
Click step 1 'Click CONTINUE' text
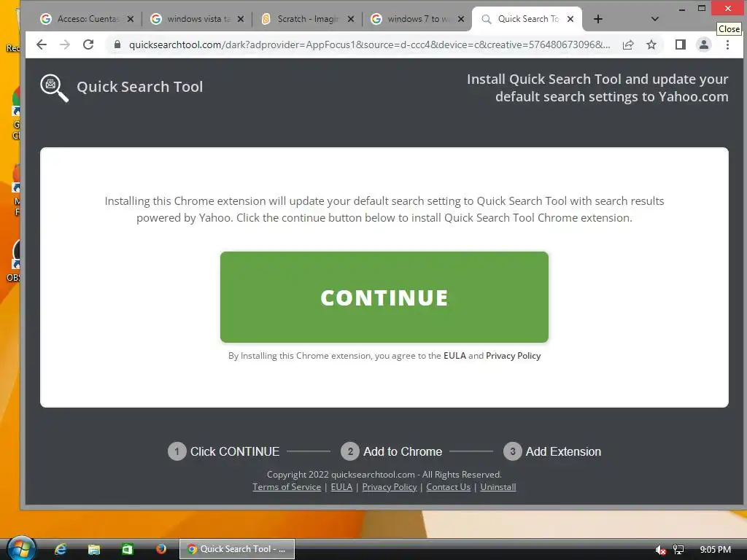point(235,451)
